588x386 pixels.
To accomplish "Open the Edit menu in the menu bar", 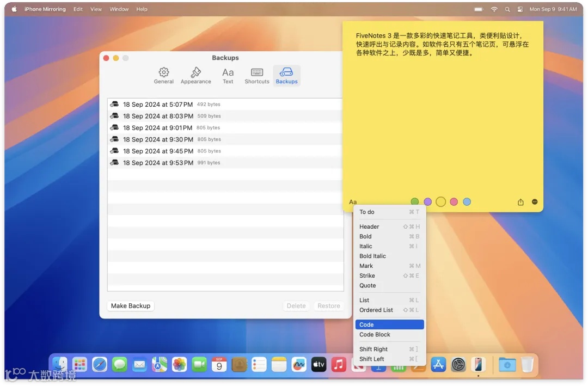I will pos(78,9).
